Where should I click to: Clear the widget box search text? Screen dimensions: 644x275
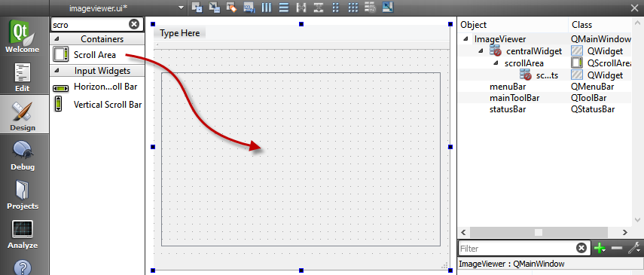point(134,24)
